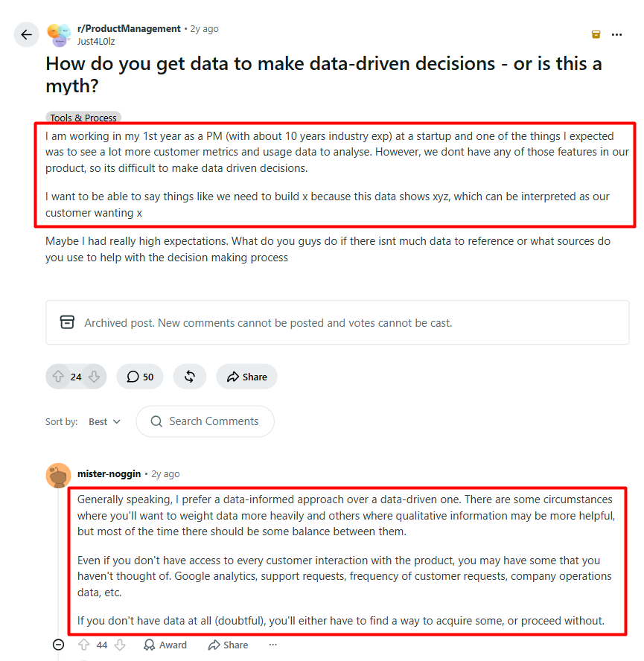Upvote mister-noggin's comment
644x661 pixels.
(x=84, y=645)
